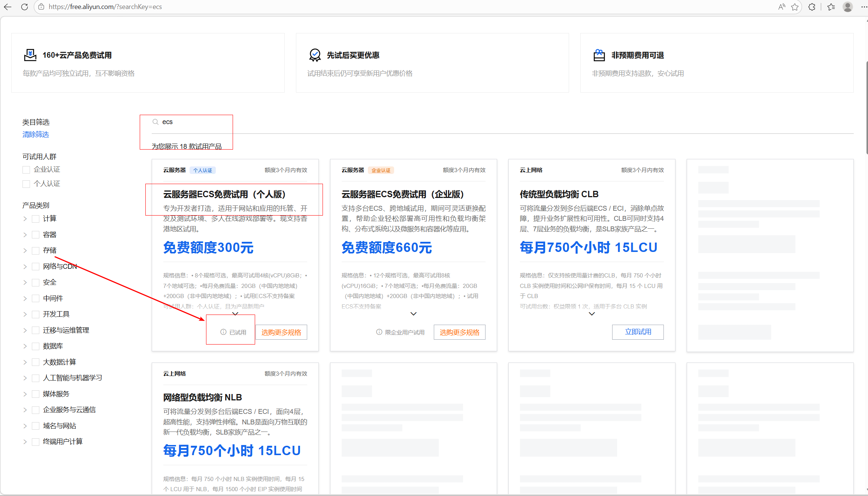Click 立即试用 button on CLB card
This screenshot has width=868, height=496.
pos(638,332)
